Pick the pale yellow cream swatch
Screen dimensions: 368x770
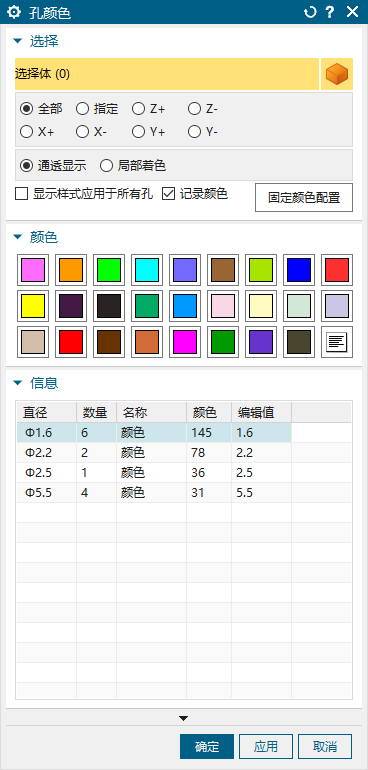pos(261,306)
